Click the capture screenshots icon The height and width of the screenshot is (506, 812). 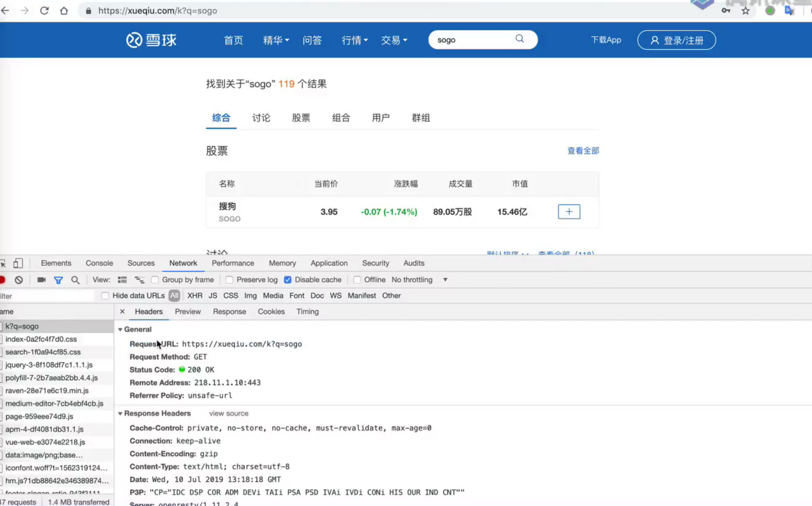(x=41, y=280)
